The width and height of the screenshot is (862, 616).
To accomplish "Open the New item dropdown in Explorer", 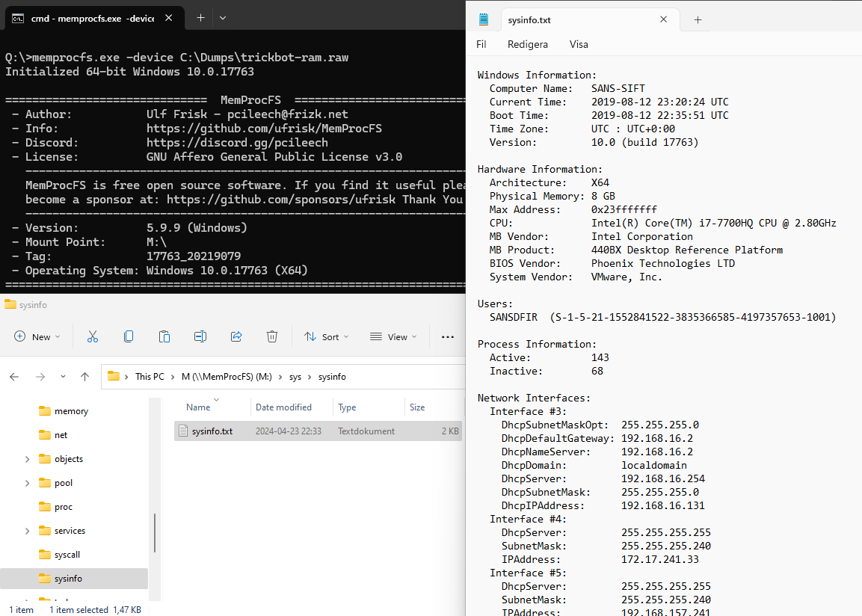I will click(37, 337).
